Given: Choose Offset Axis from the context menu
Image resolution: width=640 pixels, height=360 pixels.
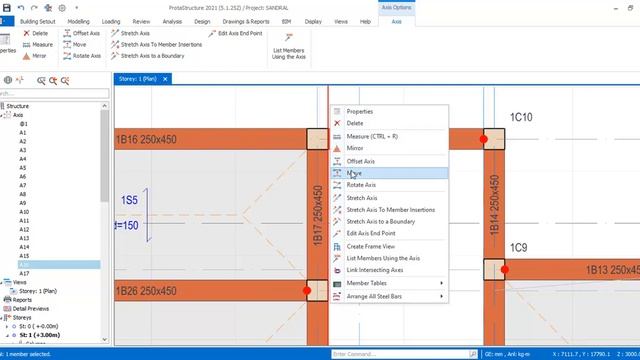Looking at the screenshot, I should tap(389, 161).
